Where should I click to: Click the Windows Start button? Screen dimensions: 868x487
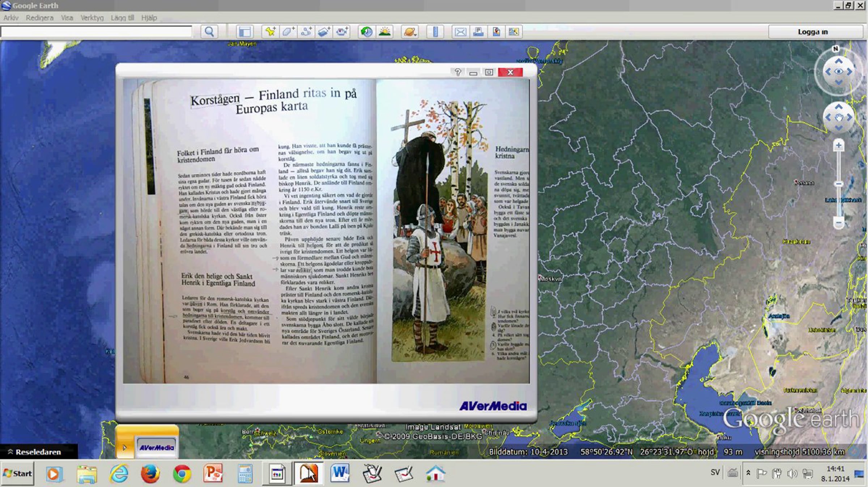pyautogui.click(x=17, y=473)
